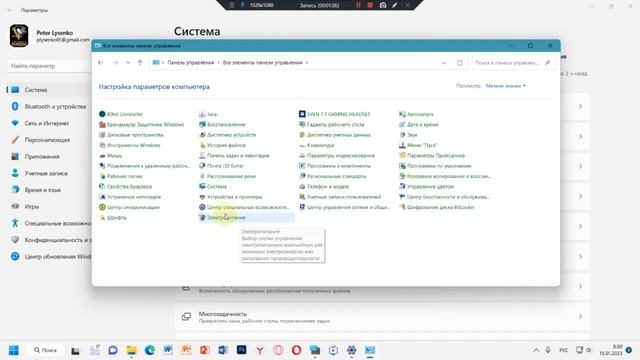The height and width of the screenshot is (360, 640).
Task: Select Bluetooth и устройства in Settings sidebar
Action: coord(49,107)
